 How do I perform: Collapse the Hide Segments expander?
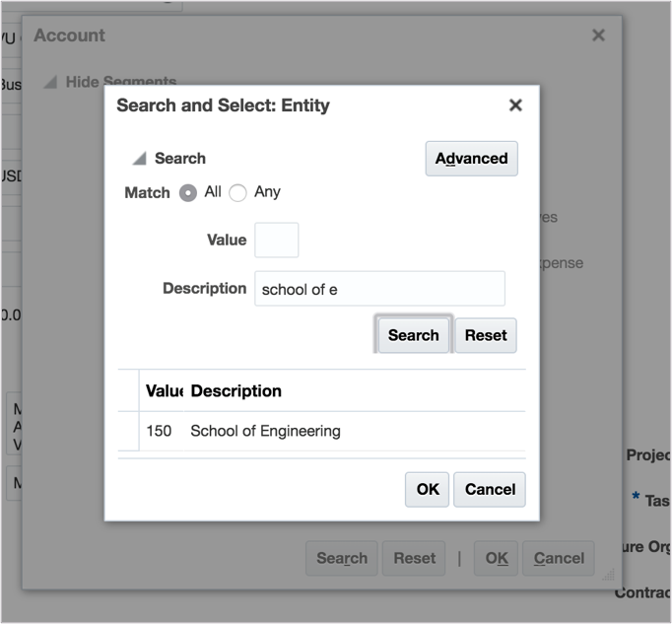point(50,83)
